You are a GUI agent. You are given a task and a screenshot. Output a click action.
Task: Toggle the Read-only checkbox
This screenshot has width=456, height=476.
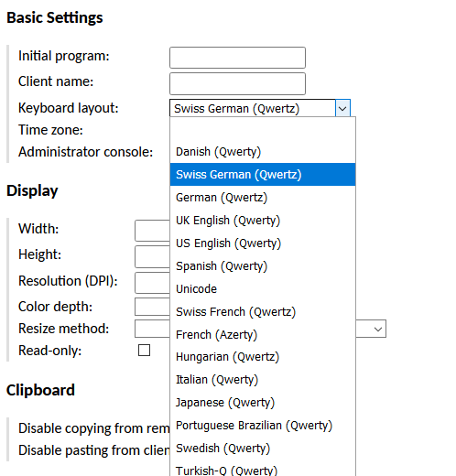144,350
